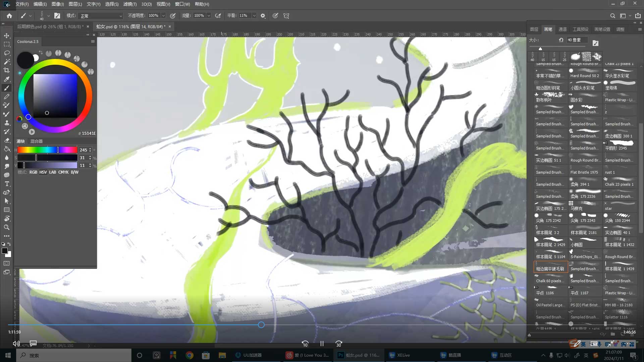Select the Lasso tool
The width and height of the screenshot is (644, 362).
coord(7,53)
